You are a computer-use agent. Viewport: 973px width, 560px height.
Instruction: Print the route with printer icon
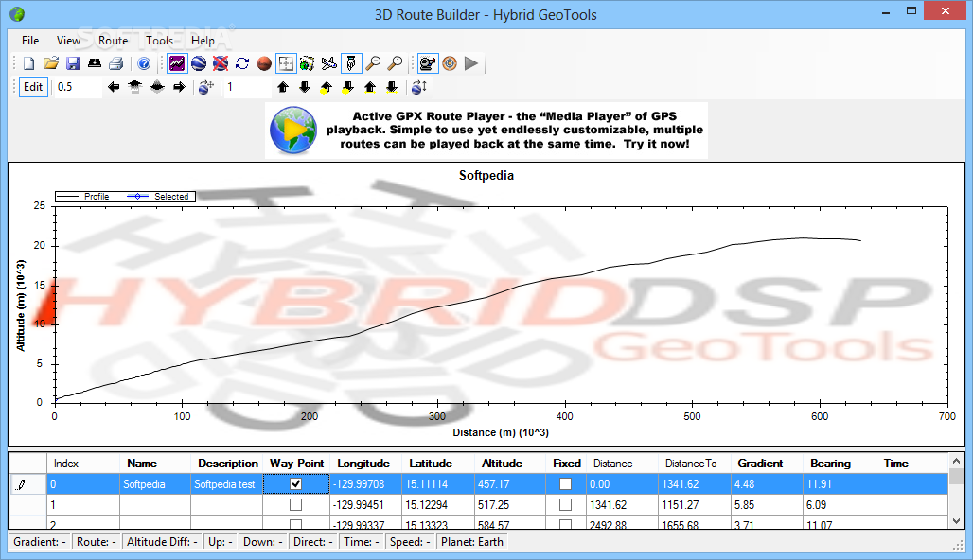click(x=116, y=63)
